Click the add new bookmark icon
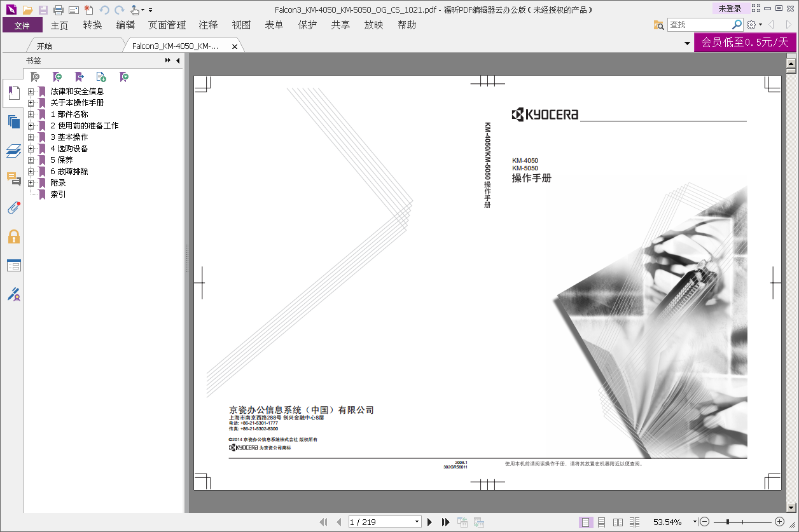Screen dimensions: 799x532 click(x=57, y=77)
